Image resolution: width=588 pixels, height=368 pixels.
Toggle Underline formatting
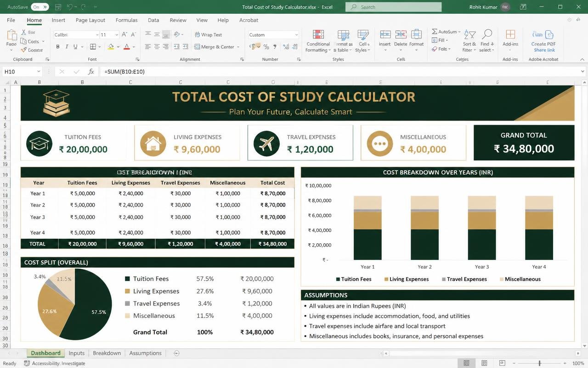75,46
